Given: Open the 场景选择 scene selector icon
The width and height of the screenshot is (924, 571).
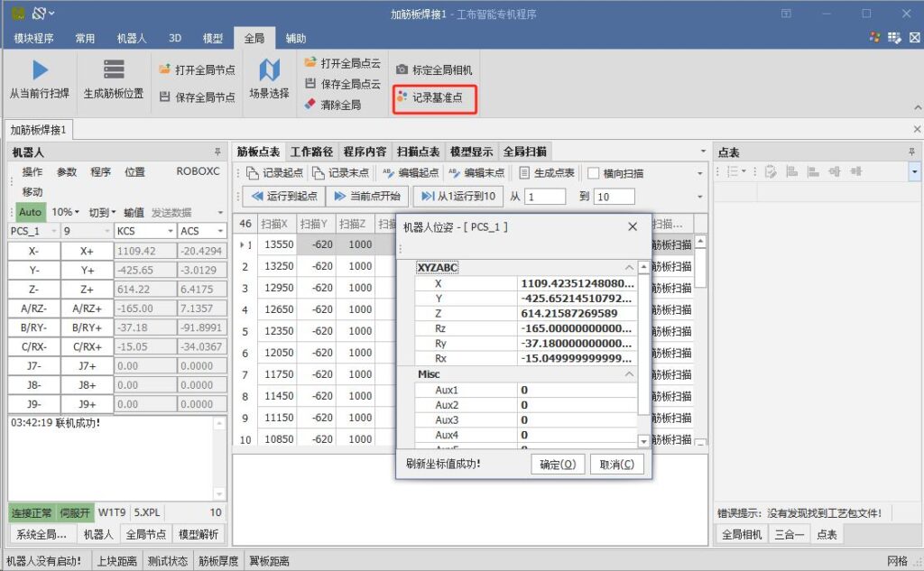Looking at the screenshot, I should (x=269, y=70).
